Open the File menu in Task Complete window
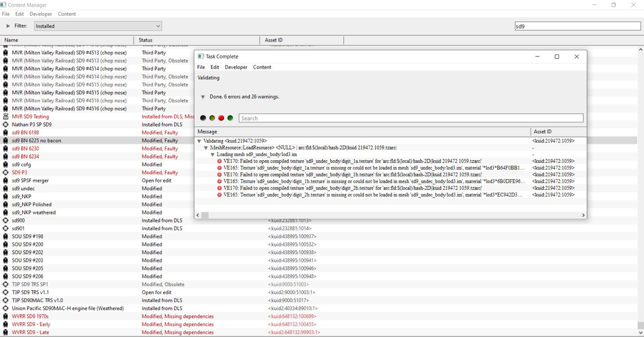Image resolution: width=644 pixels, height=337 pixels. 201,67
